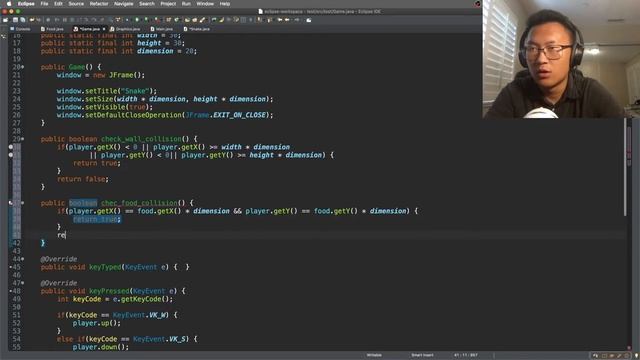Viewport: 640px width, 360px height.
Task: Click the keyPressed method name
Action: (109, 291)
